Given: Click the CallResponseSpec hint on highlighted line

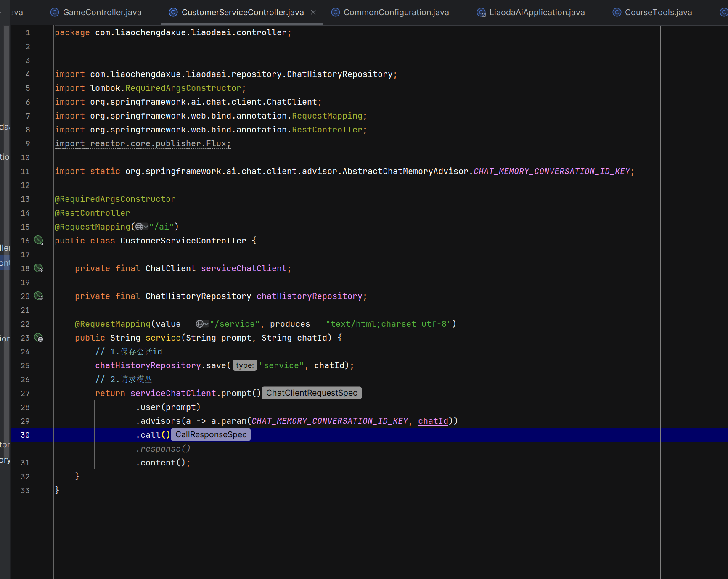Looking at the screenshot, I should click(211, 434).
